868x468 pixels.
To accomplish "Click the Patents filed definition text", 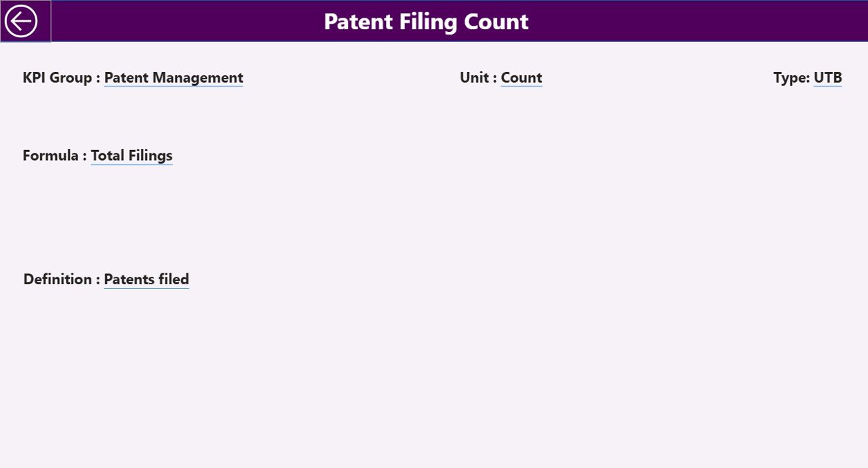I will [146, 279].
